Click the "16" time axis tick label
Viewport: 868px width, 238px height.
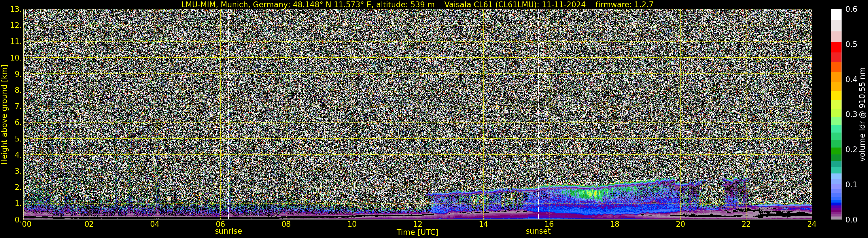pos(549,224)
